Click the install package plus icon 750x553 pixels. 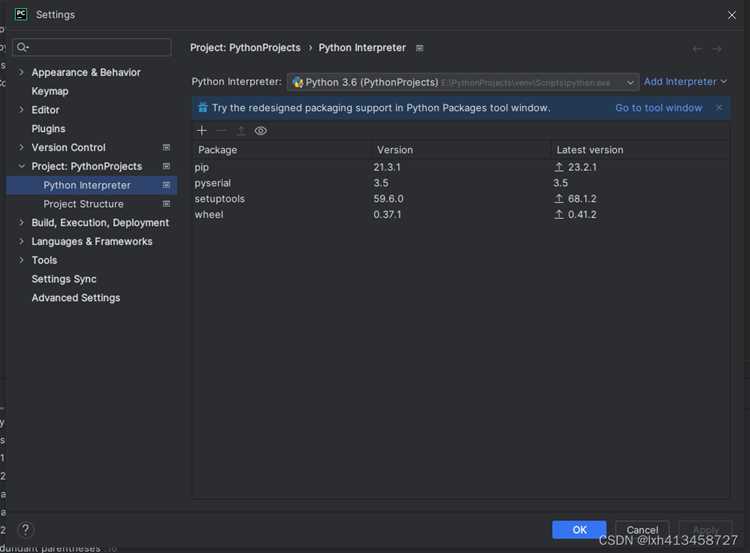tap(202, 131)
